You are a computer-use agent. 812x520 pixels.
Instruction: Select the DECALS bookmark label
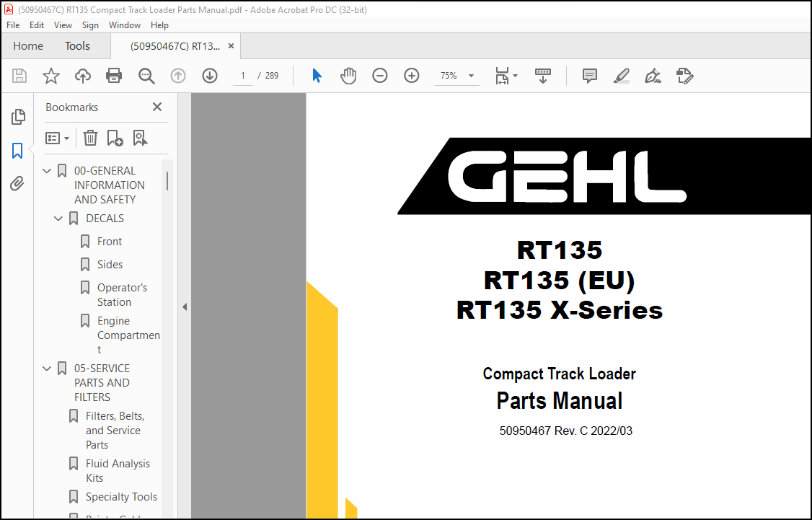click(x=105, y=219)
